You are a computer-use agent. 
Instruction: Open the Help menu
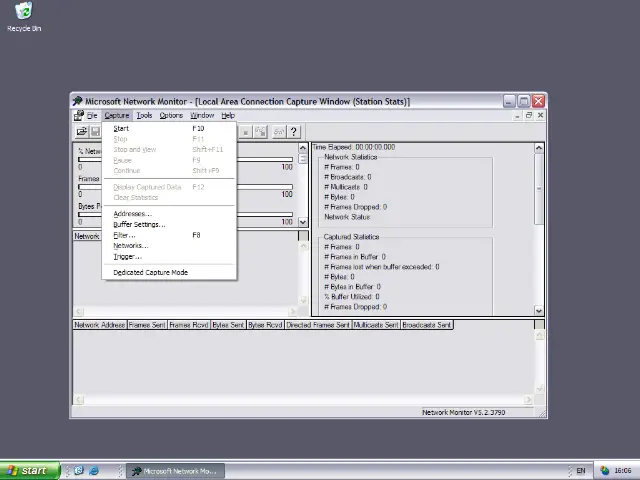[228, 116]
